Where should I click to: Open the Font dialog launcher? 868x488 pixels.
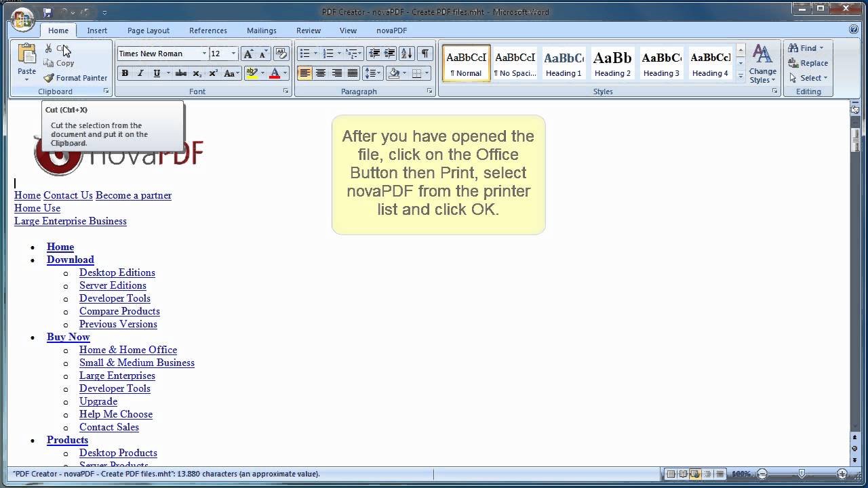point(286,91)
